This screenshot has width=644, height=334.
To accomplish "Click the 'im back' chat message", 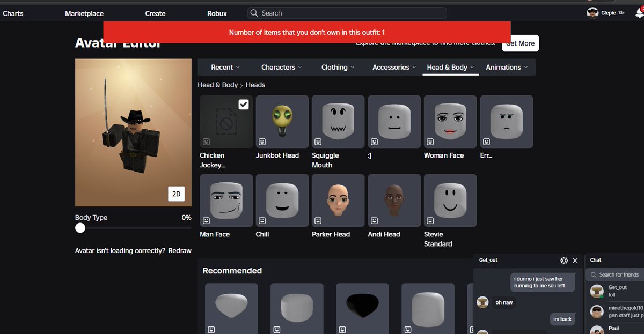I will pos(562,319).
